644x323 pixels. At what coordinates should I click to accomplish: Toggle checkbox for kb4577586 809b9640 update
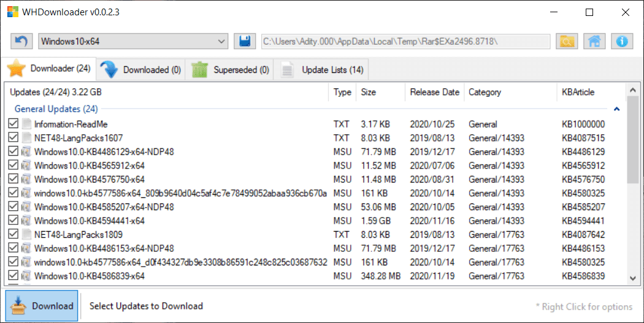[x=13, y=192]
